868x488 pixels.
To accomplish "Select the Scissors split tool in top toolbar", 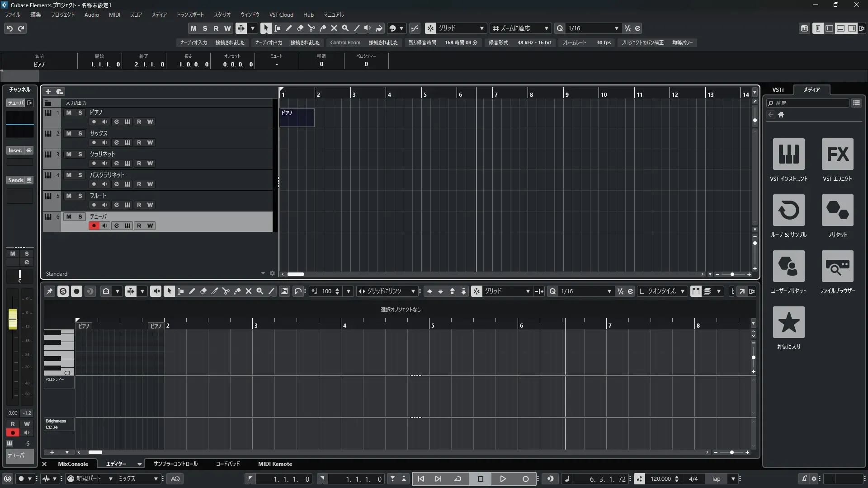I will pyautogui.click(x=311, y=28).
